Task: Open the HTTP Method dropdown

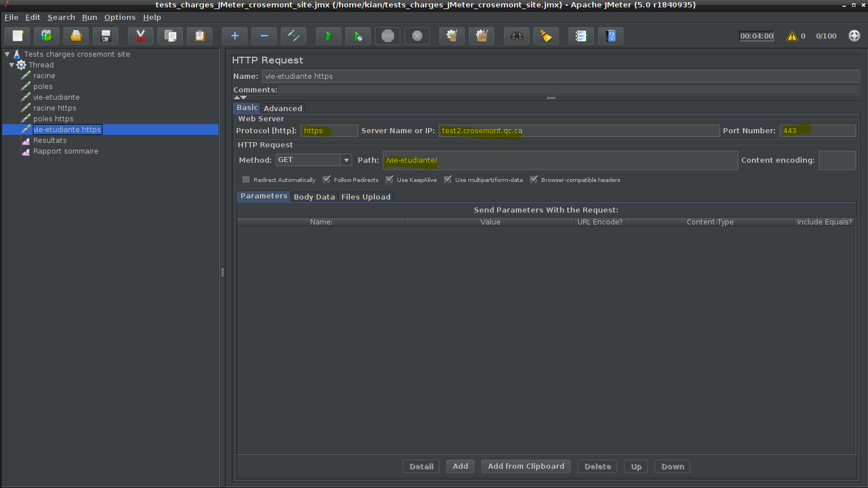Action: 346,160
